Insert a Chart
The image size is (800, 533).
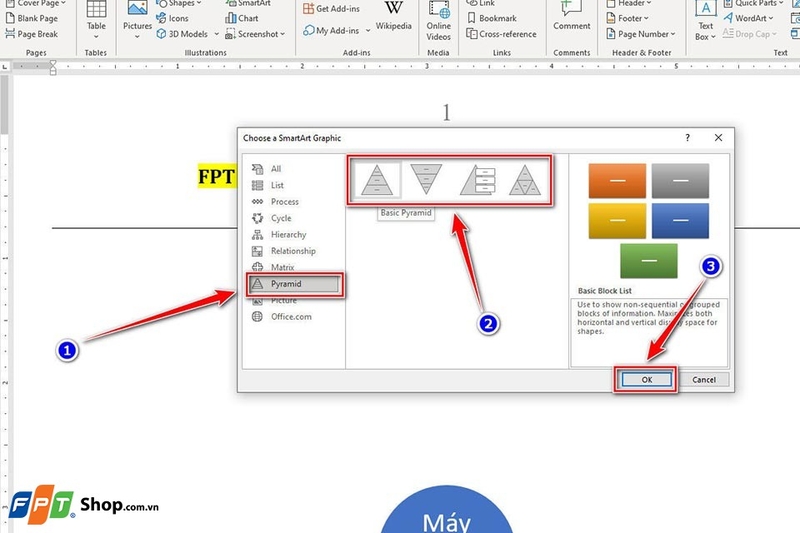point(242,18)
